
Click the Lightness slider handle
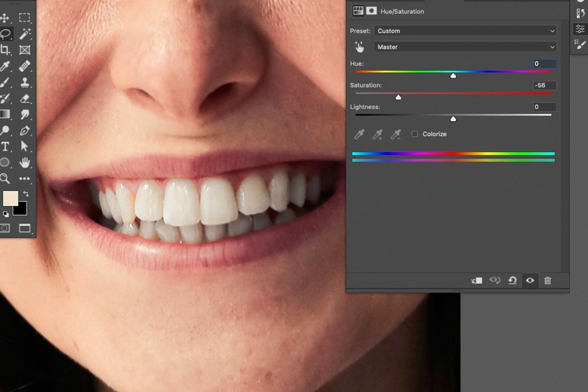tap(453, 119)
